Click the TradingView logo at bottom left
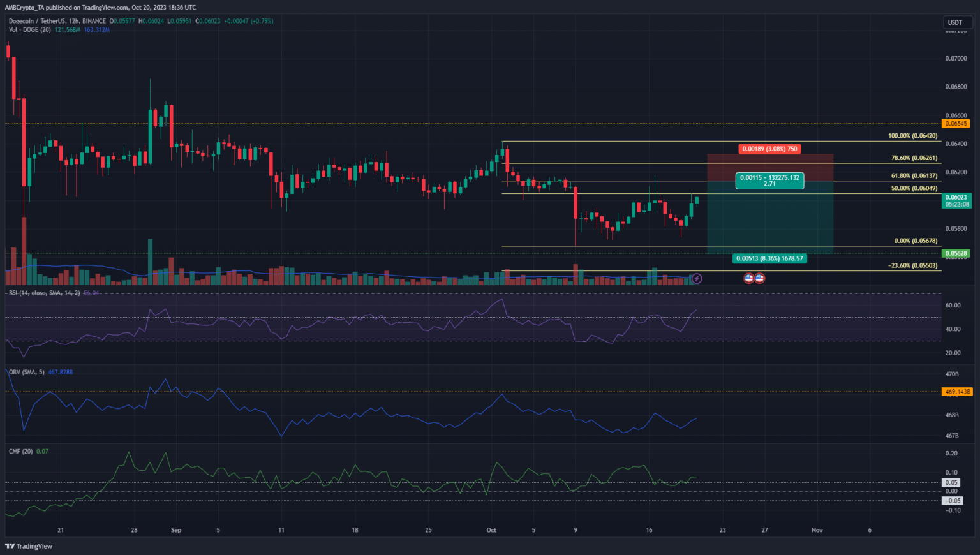This screenshot has width=980, height=555. 29,546
